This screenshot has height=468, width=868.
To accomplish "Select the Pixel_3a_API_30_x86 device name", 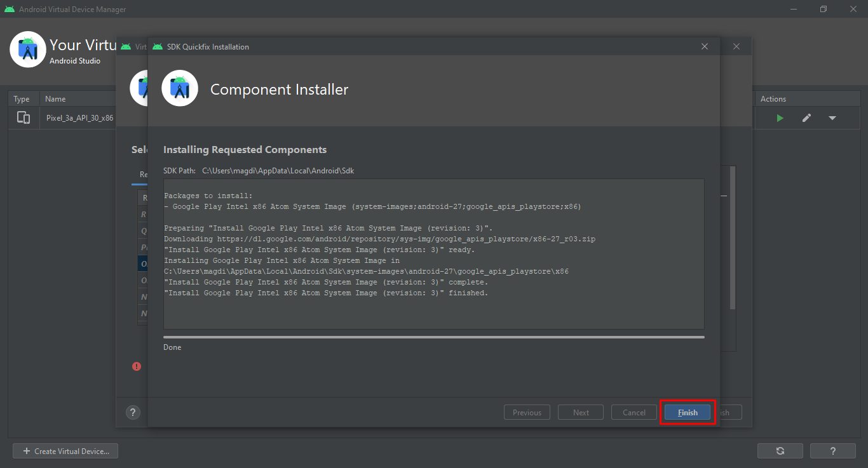I will click(x=79, y=118).
